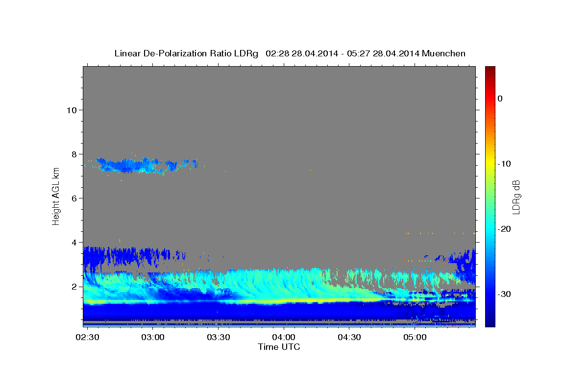The image size is (588, 392).
Task: Click the plot title 'Linear De-Polarization Ratio LDRg'
Action: pos(186,53)
